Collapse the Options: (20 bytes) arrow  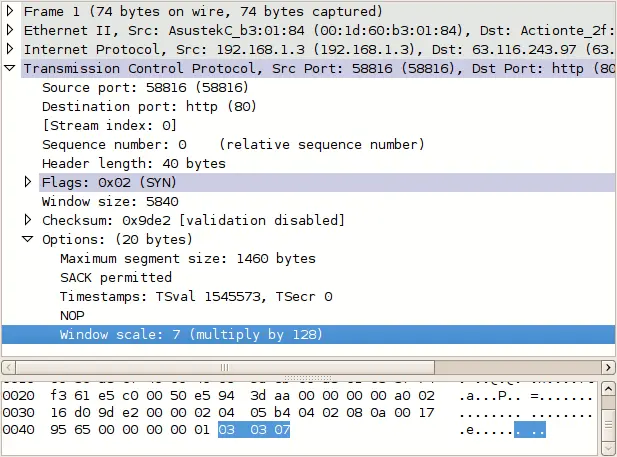coord(28,239)
